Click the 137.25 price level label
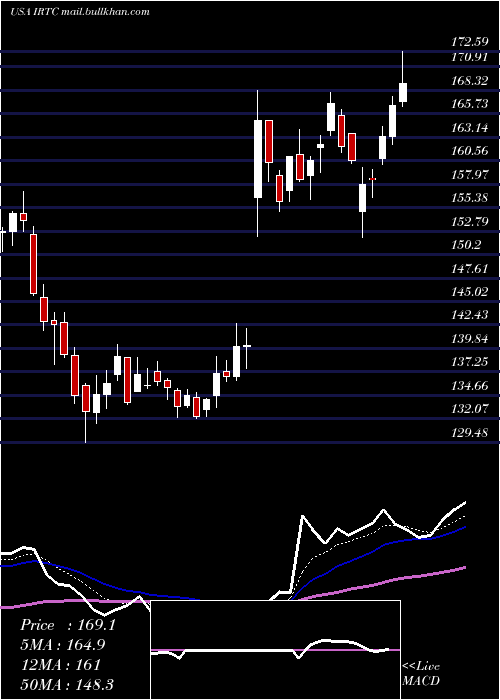 (x=470, y=362)
